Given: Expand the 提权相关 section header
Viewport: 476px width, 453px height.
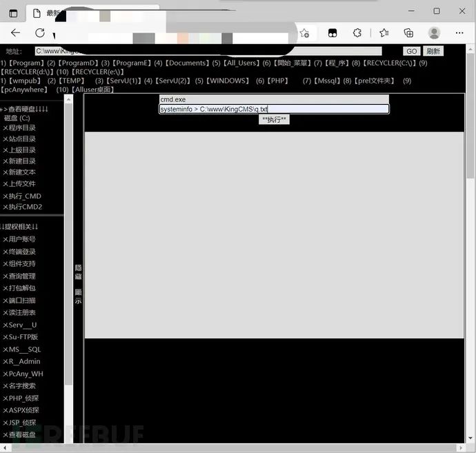Looking at the screenshot, I should (21, 226).
